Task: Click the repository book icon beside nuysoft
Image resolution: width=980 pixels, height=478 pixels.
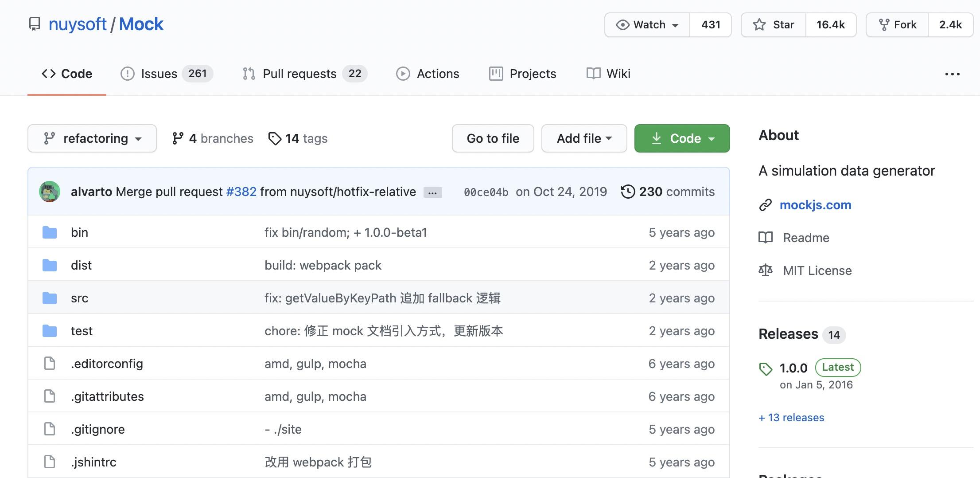Action: click(x=35, y=24)
